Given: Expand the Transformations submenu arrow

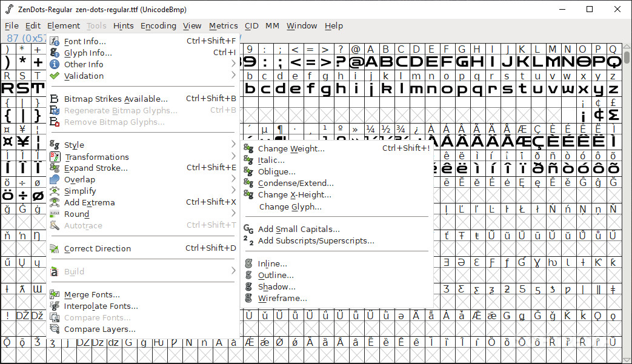Looking at the screenshot, I should (x=233, y=156).
